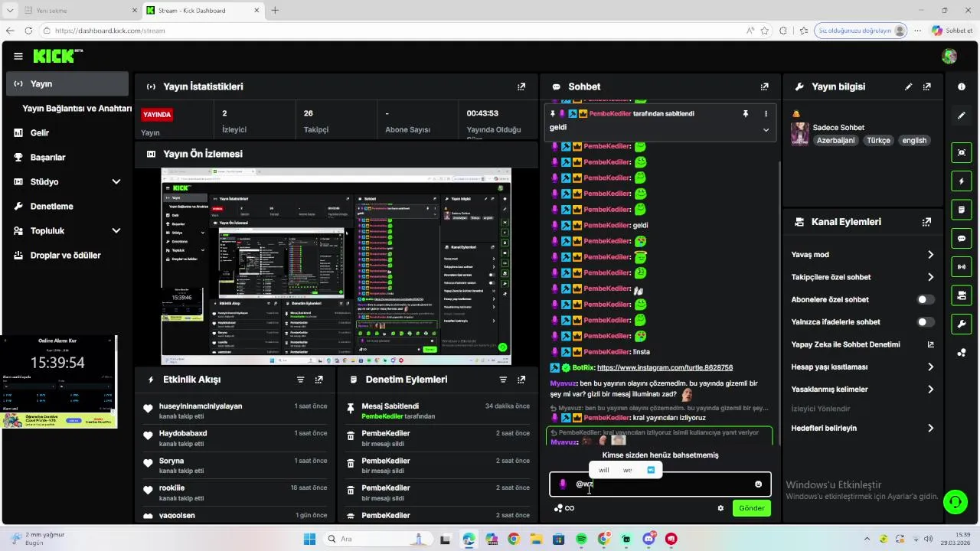Send the chat message with Gönder
Viewport: 980px width, 551px height.
point(752,508)
